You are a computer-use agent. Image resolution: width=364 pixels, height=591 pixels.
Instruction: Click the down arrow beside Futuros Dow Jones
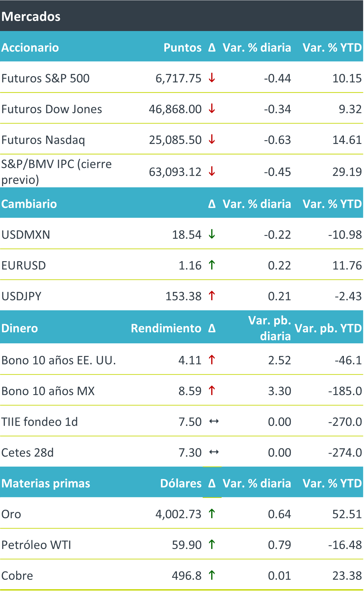(x=212, y=109)
